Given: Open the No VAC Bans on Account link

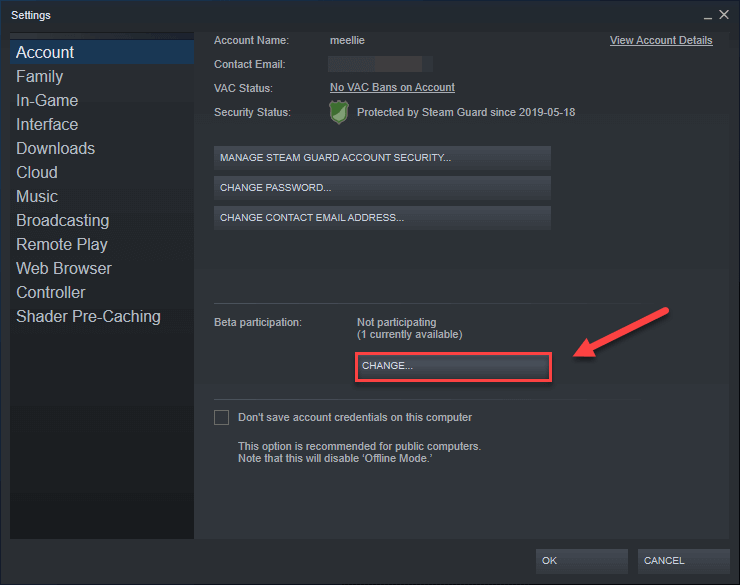Looking at the screenshot, I should (392, 87).
